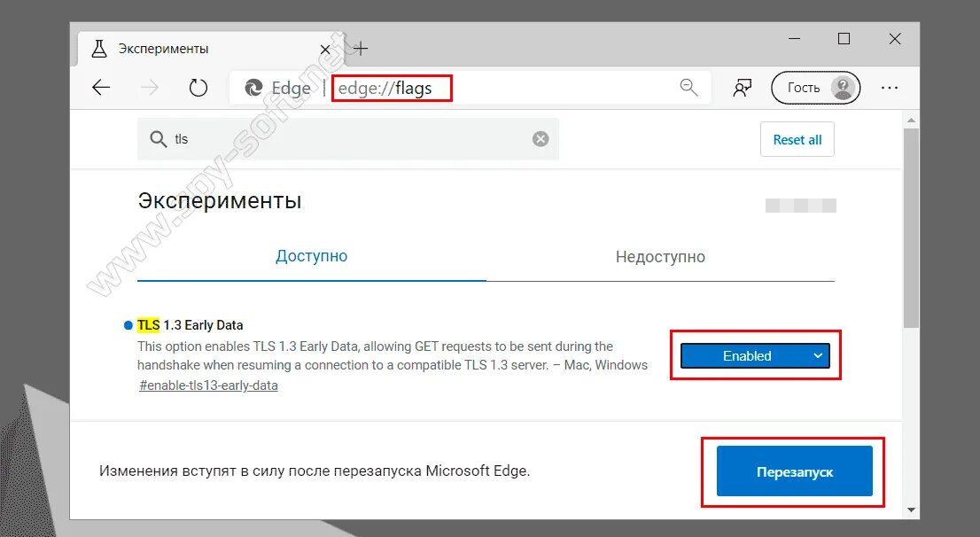Click the scrollbar up arrow
Image resolution: width=980 pixels, height=537 pixels.
911,120
